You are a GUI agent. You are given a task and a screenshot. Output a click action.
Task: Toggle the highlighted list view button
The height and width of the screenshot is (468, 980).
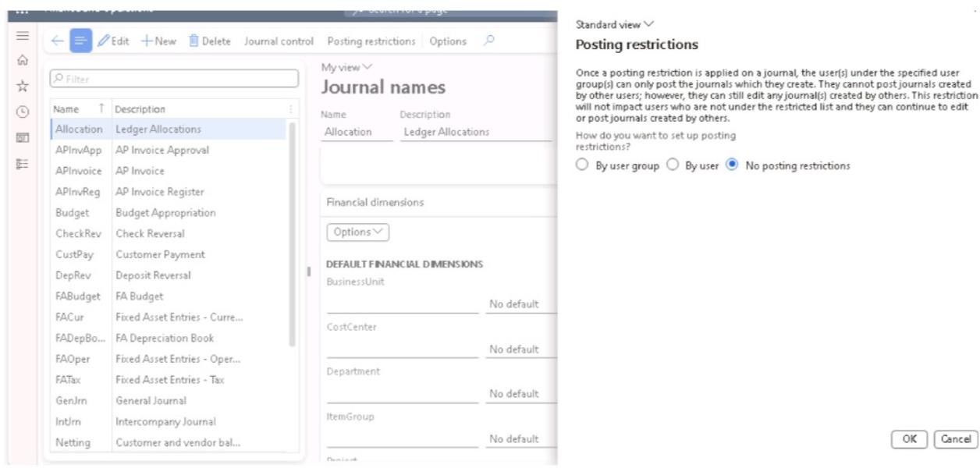[81, 41]
